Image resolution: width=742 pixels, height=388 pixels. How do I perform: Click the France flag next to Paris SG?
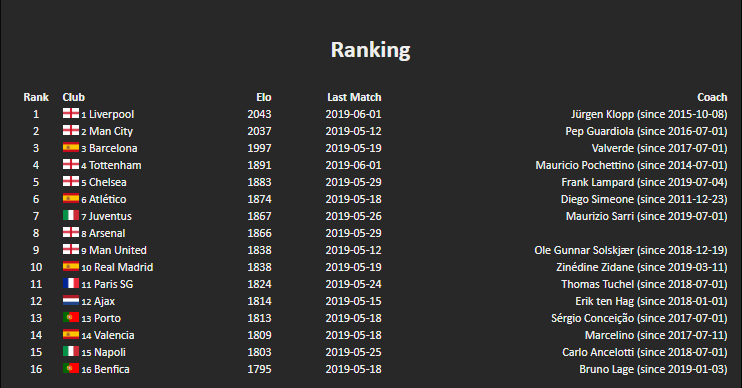71,283
